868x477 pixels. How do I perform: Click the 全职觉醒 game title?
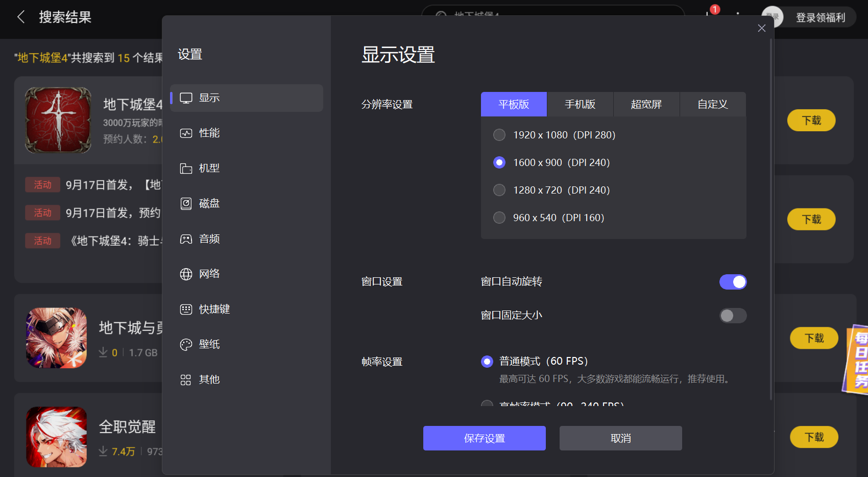coord(127,427)
